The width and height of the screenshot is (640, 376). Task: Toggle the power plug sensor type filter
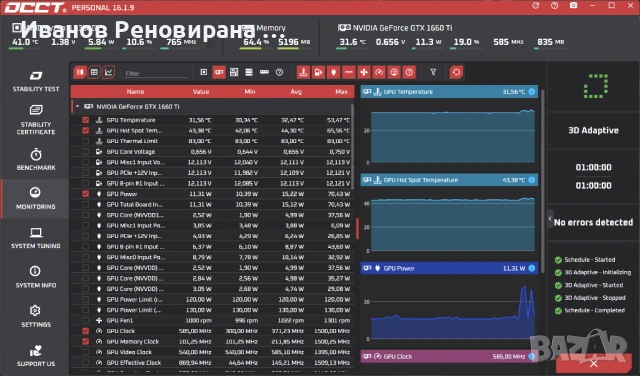pos(333,72)
